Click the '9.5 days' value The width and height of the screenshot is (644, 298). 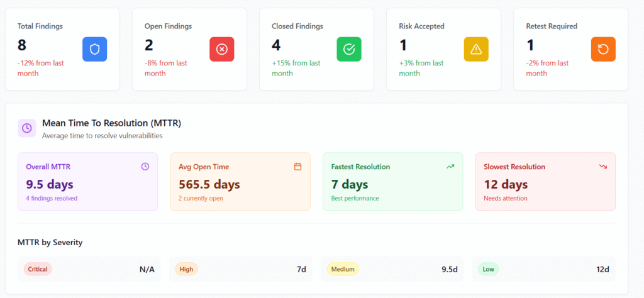pyautogui.click(x=50, y=184)
